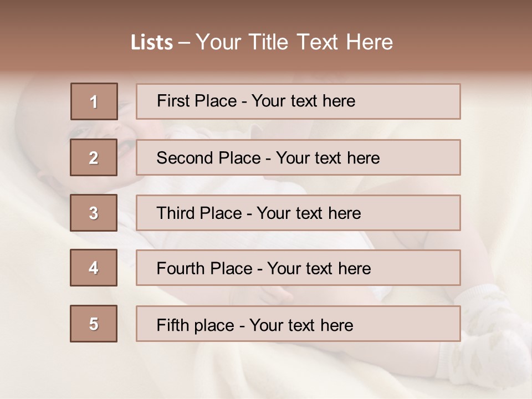This screenshot has height=399, width=532.
Task: Select the "Your Title Text Here" title phrase
Action: pos(294,42)
